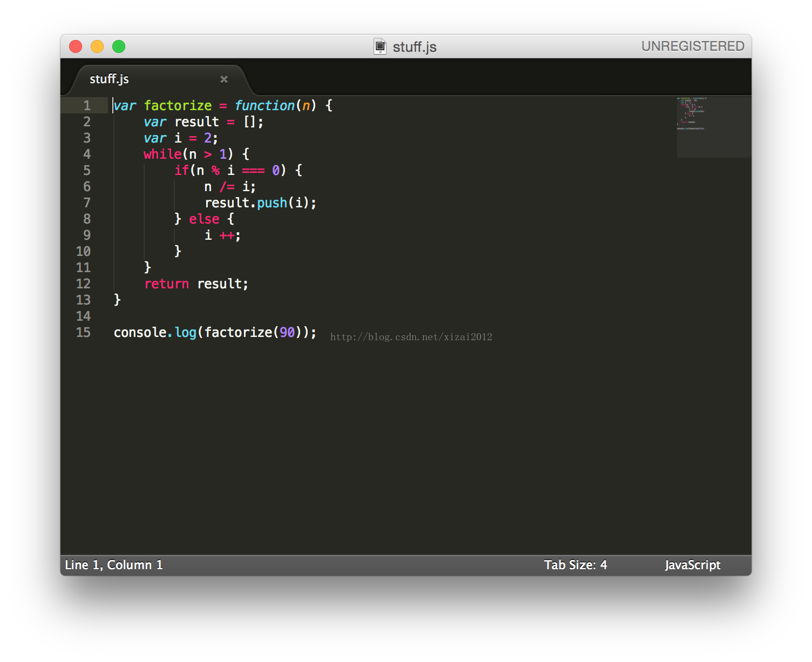Click the parameter n in function(n)
This screenshot has width=812, height=662.
(x=306, y=105)
